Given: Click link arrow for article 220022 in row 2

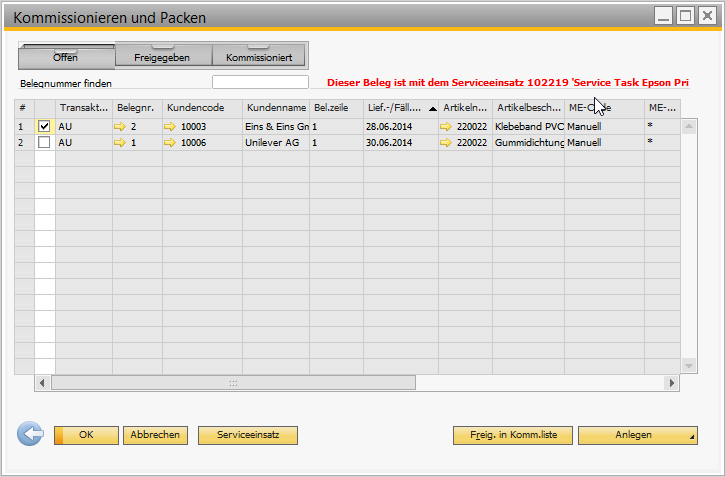Looking at the screenshot, I should coord(446,143).
